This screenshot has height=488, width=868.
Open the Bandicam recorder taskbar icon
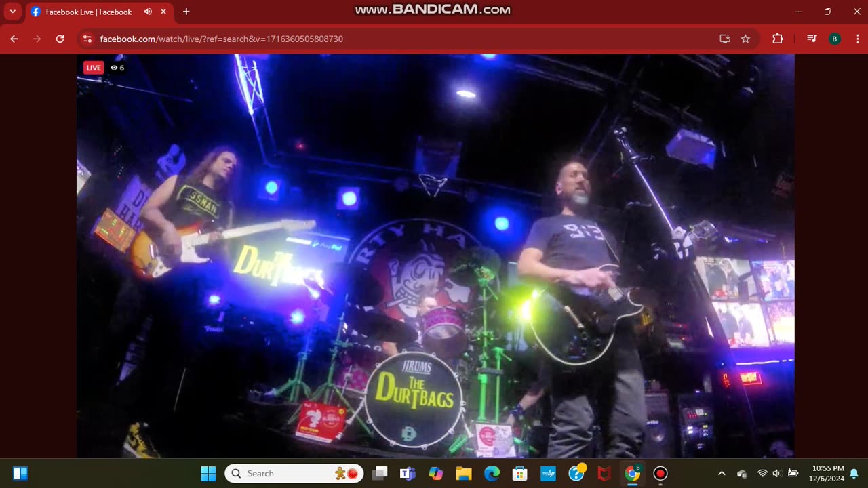pos(660,473)
